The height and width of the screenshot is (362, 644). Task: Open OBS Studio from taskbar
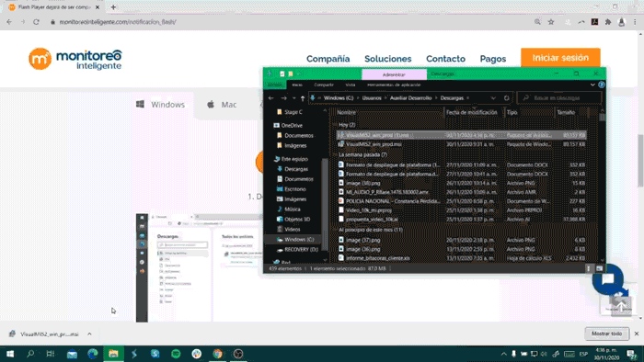point(238,354)
